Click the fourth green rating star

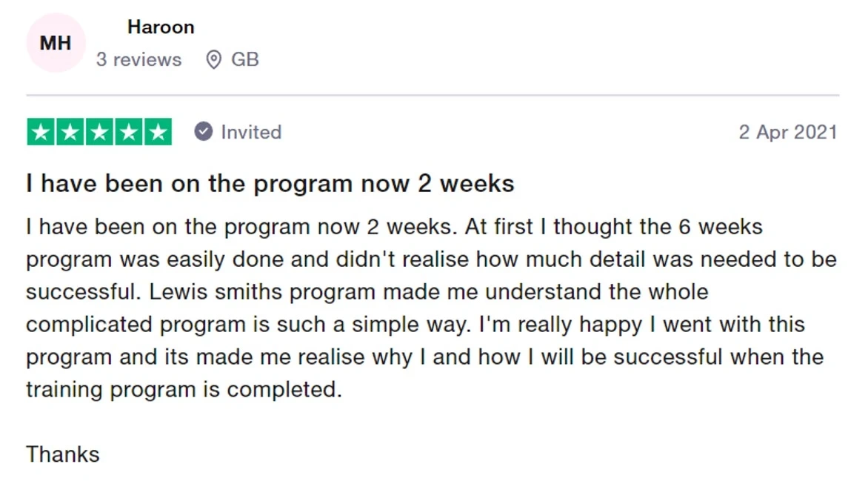point(128,132)
